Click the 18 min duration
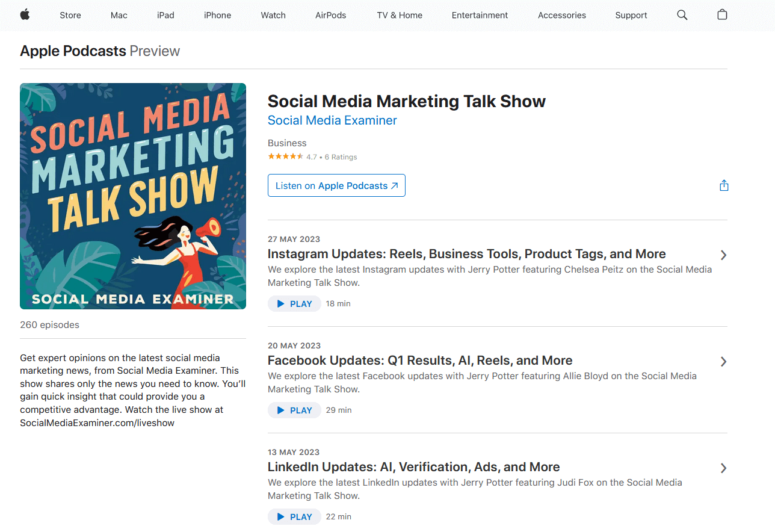The width and height of the screenshot is (775, 532). coord(338,304)
